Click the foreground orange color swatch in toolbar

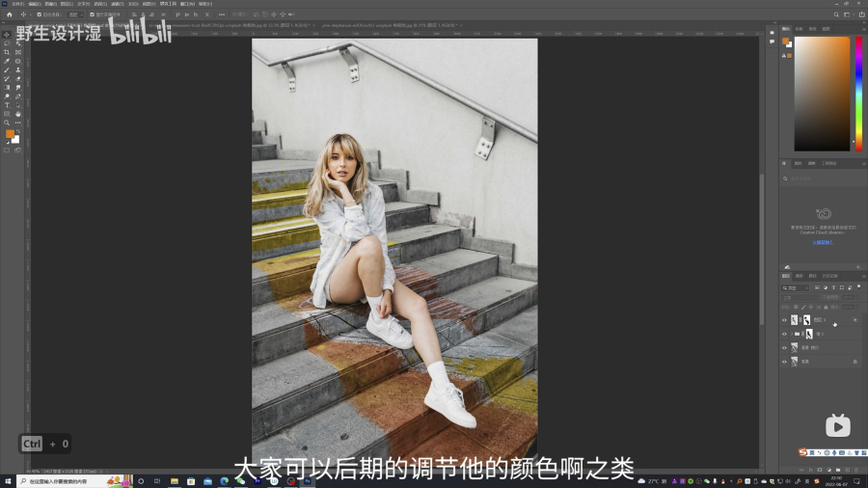(10, 133)
